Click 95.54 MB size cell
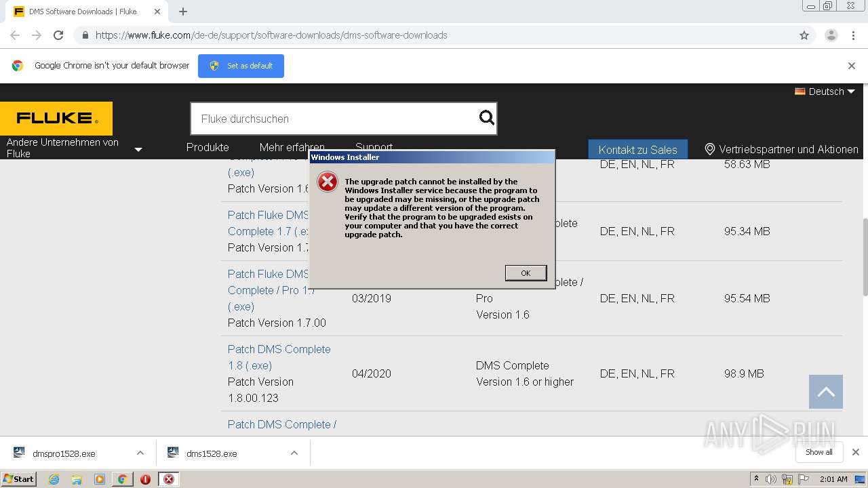 (x=747, y=298)
